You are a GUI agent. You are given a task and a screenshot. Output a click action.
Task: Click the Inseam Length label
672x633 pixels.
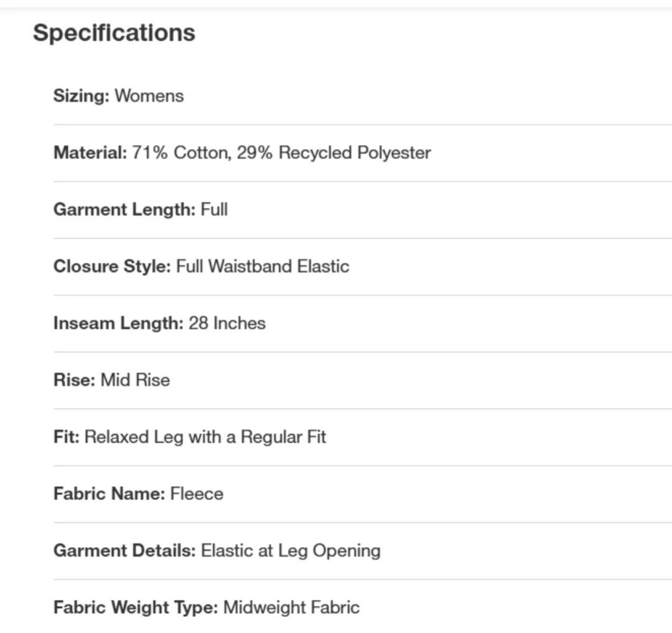tap(118, 323)
